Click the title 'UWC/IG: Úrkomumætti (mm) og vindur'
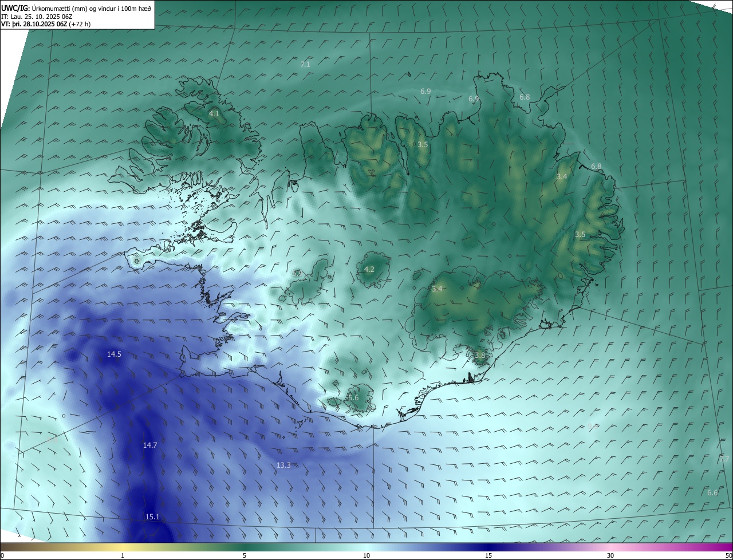Image resolution: width=733 pixels, height=560 pixels. pyautogui.click(x=76, y=7)
